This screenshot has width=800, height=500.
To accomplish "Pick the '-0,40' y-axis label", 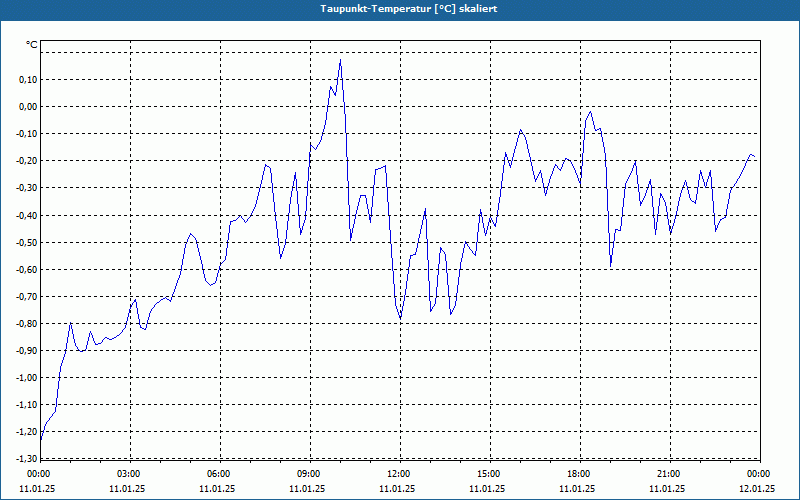I will coord(27,215).
